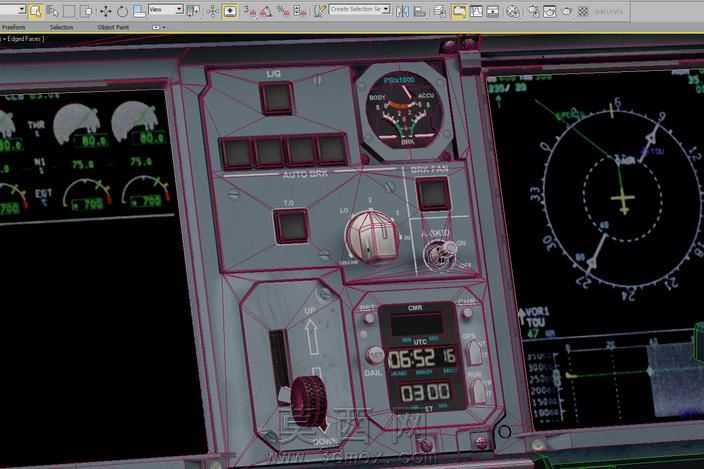Open the selection filter dropdown arrow
This screenshot has width=704, height=469.
[x=21, y=9]
